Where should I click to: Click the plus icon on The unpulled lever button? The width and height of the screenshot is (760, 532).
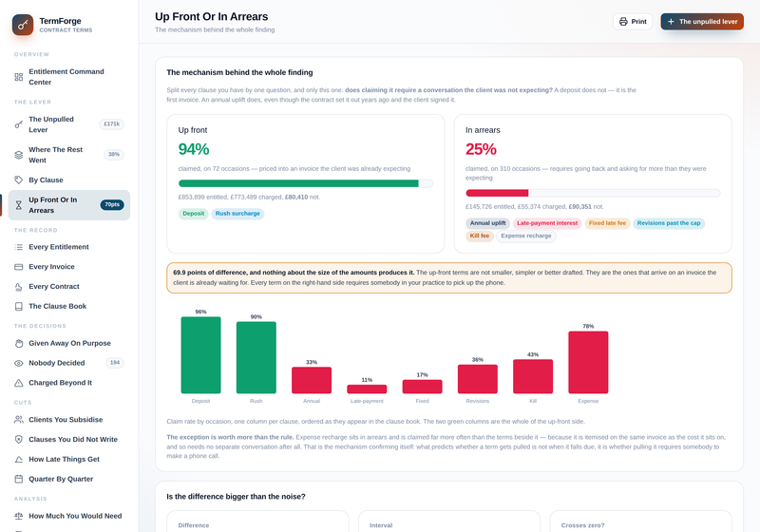671,22
